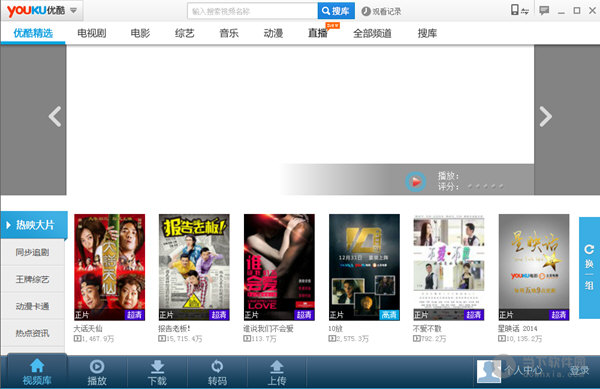The width and height of the screenshot is (600, 389).
Task: Click the 不爱不散 title link
Action: 427,329
